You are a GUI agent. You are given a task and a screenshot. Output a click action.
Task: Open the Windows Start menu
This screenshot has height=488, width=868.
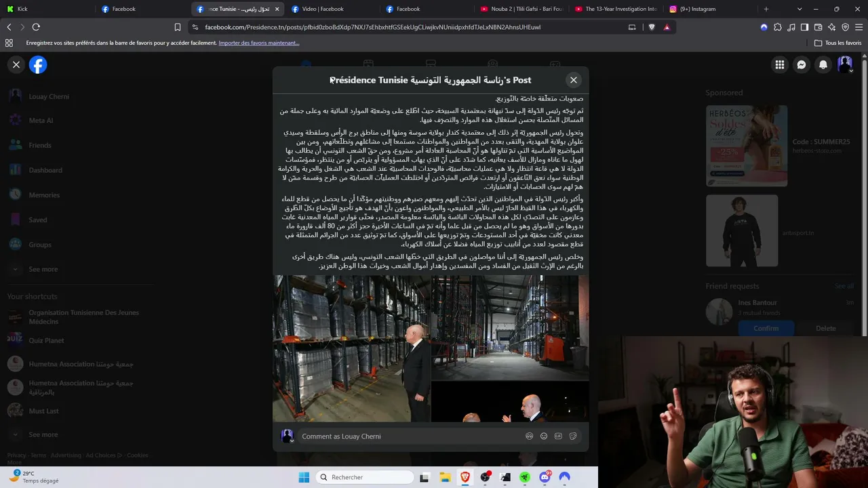pyautogui.click(x=304, y=477)
